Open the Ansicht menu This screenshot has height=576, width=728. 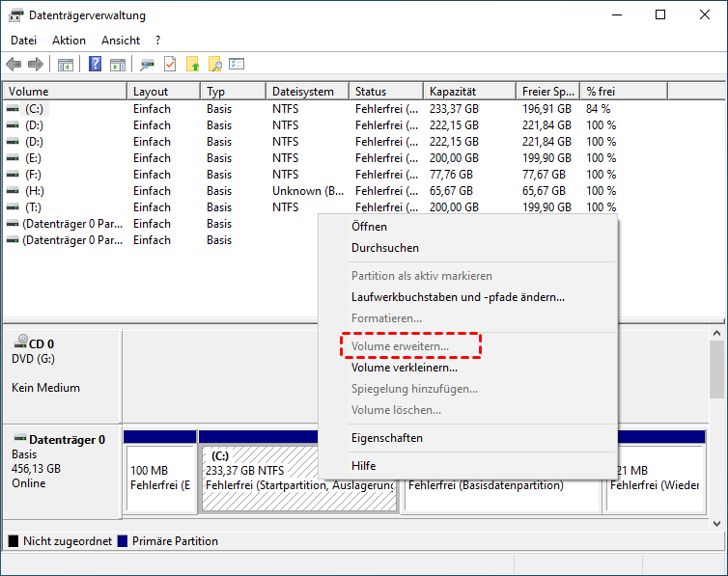coord(121,41)
